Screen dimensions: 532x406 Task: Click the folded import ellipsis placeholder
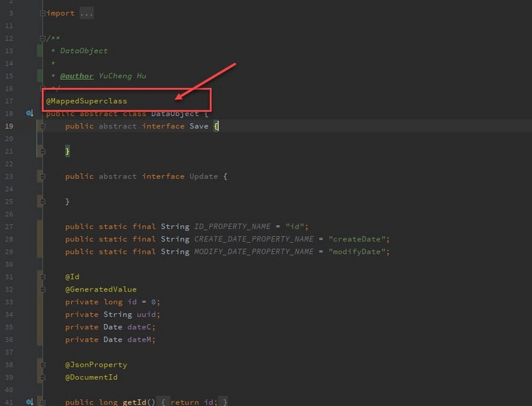86,13
